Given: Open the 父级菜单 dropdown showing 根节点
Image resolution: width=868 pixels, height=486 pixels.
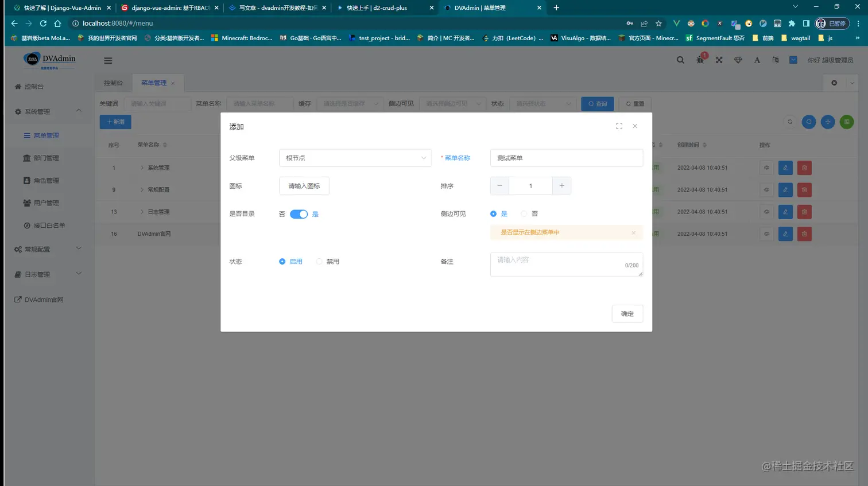Looking at the screenshot, I should (x=355, y=158).
